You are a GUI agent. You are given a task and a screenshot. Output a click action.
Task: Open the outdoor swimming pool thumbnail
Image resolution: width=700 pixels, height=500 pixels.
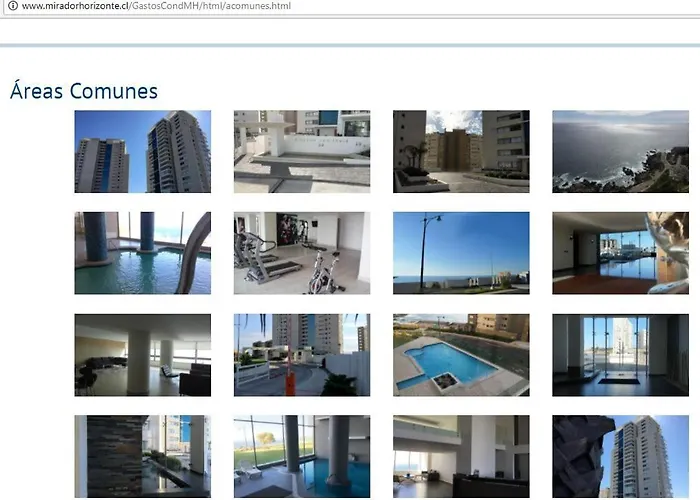pyautogui.click(x=461, y=355)
